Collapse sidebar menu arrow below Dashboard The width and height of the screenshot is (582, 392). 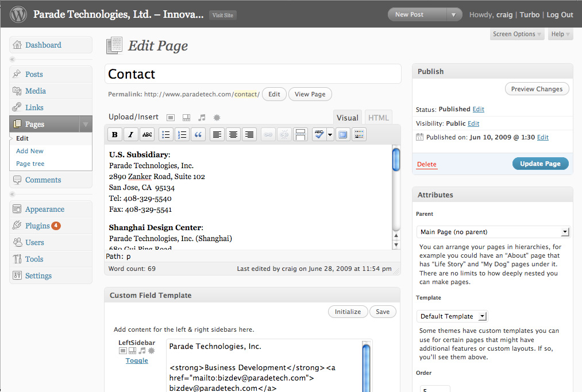coord(12,59)
